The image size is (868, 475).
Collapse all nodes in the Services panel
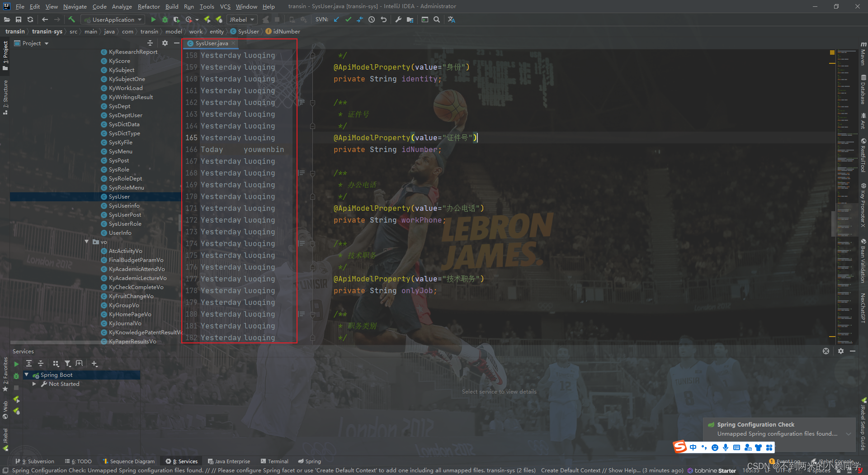tap(41, 363)
